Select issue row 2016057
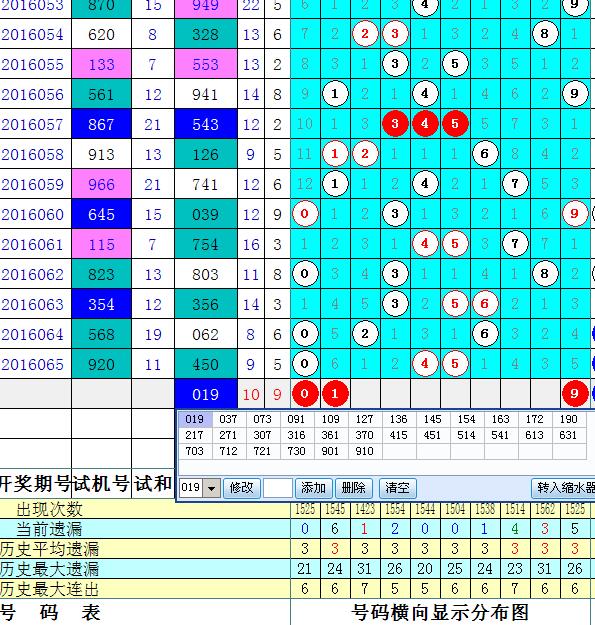The width and height of the screenshot is (595, 625). pyautogui.click(x=33, y=124)
